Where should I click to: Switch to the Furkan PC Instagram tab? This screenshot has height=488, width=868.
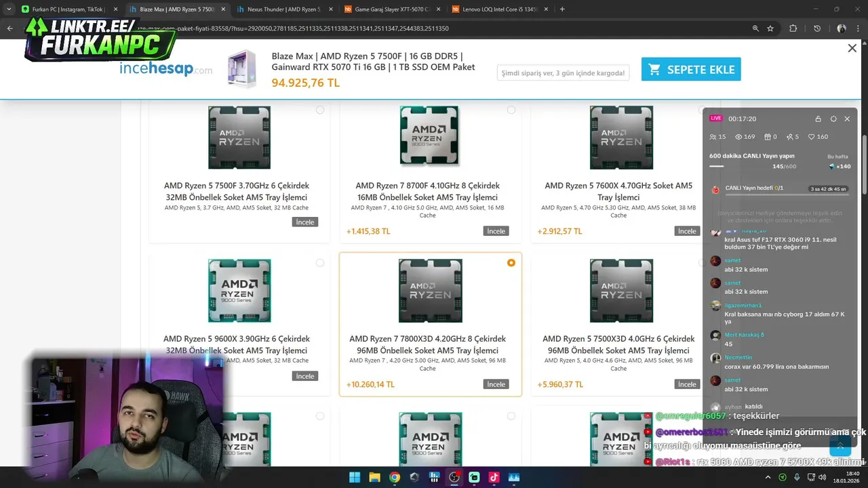70,9
